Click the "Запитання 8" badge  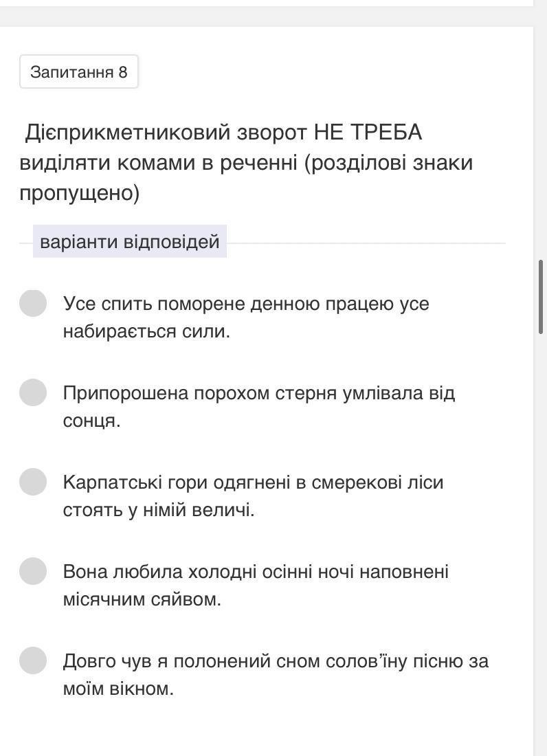[x=79, y=72]
